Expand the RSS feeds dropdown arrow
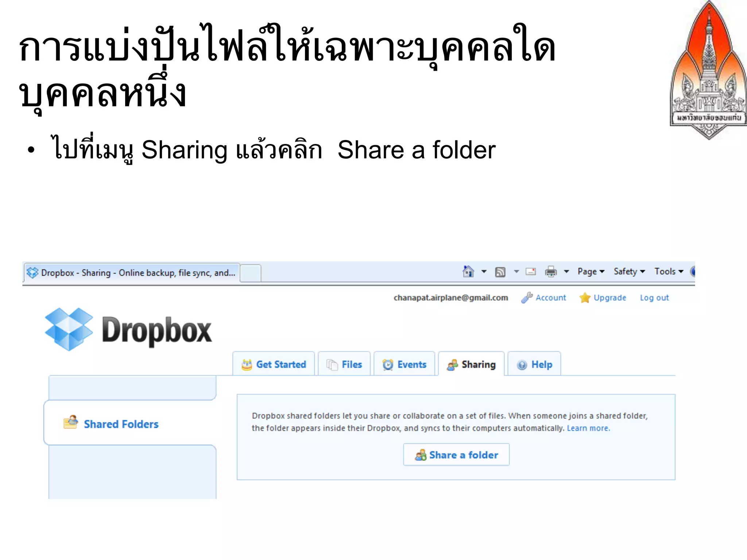Screen dimensions: 747x560 click(x=516, y=272)
